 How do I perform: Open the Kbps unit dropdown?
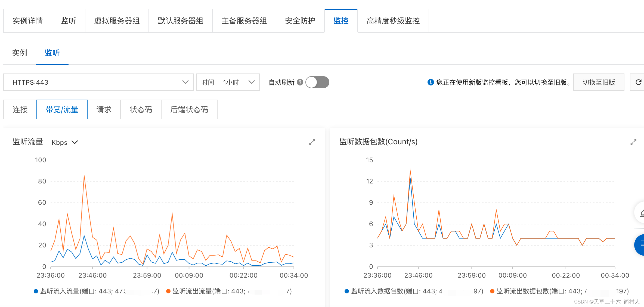tap(65, 142)
